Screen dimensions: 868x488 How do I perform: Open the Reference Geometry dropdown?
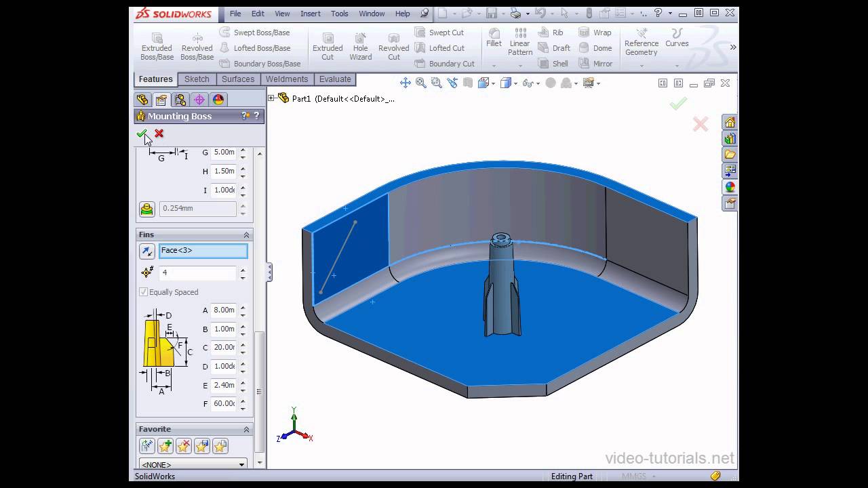pyautogui.click(x=642, y=66)
